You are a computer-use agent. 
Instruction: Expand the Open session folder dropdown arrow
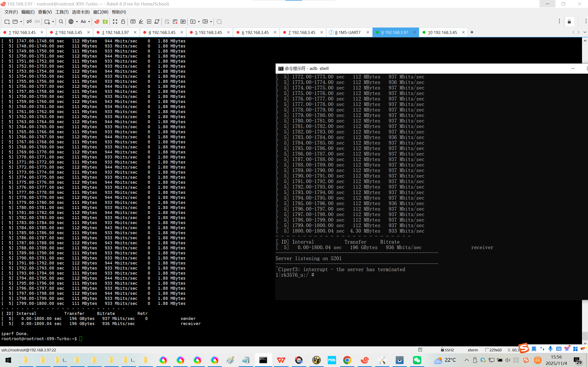[x=21, y=22]
